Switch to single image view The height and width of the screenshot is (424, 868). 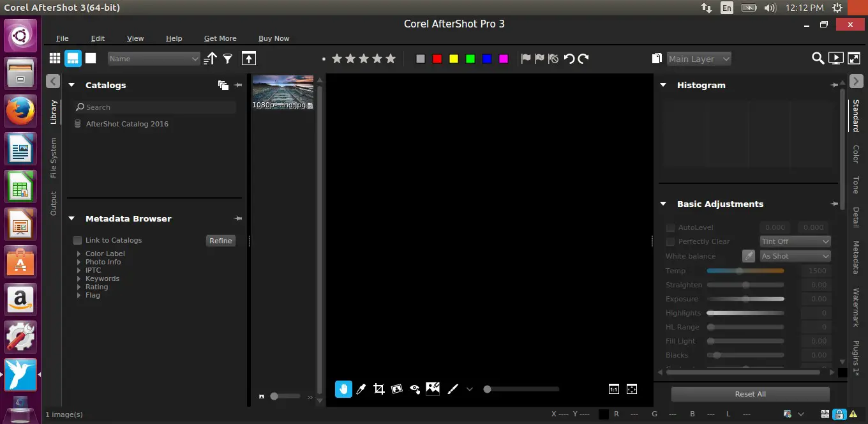tap(91, 59)
